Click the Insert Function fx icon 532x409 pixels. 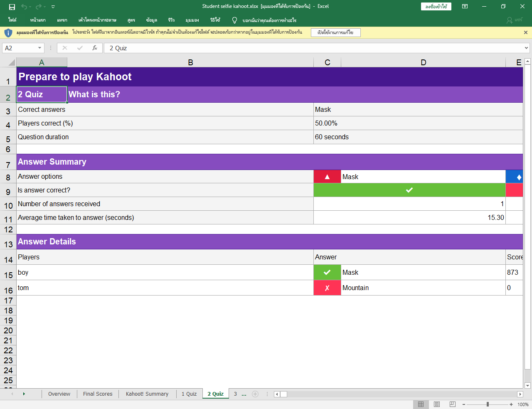pos(95,48)
